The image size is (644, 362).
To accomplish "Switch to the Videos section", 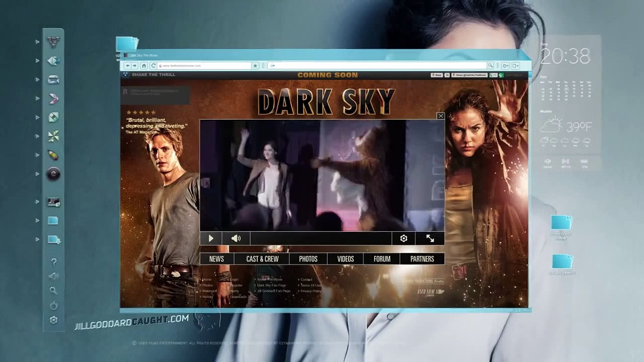I will point(346,259).
